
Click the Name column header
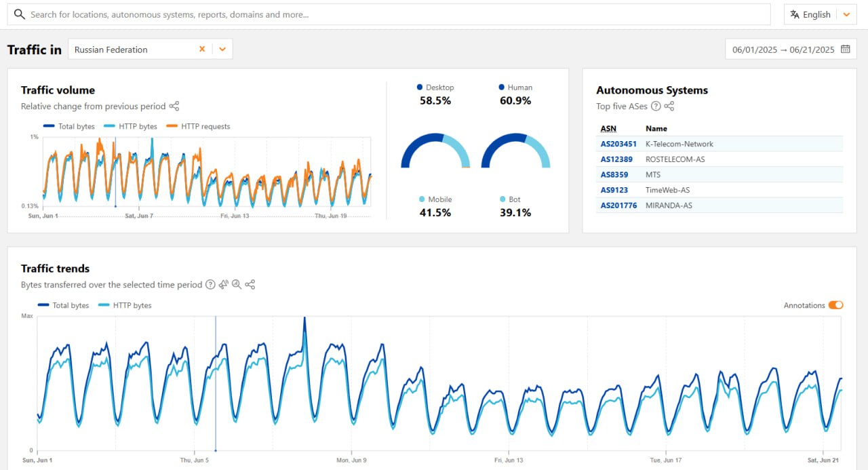656,129
